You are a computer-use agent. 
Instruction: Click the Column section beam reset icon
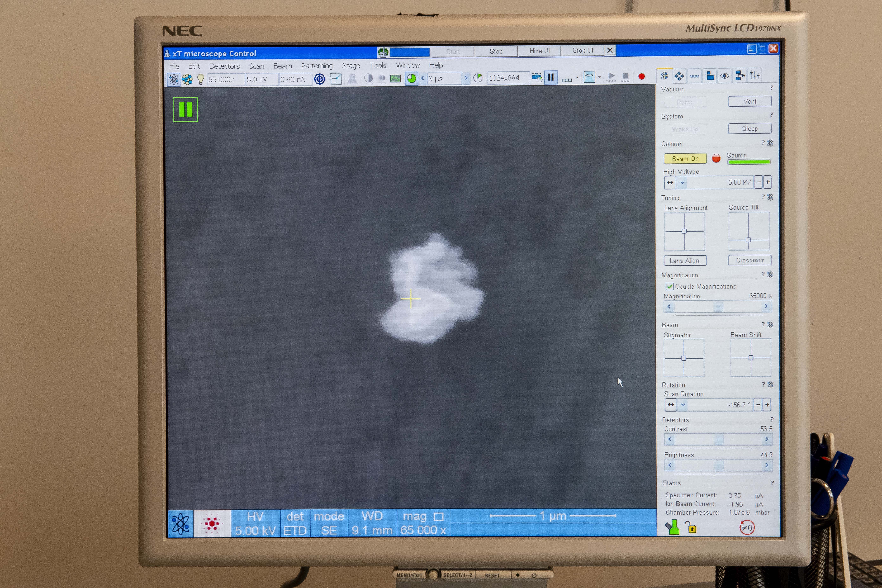pyautogui.click(x=770, y=143)
